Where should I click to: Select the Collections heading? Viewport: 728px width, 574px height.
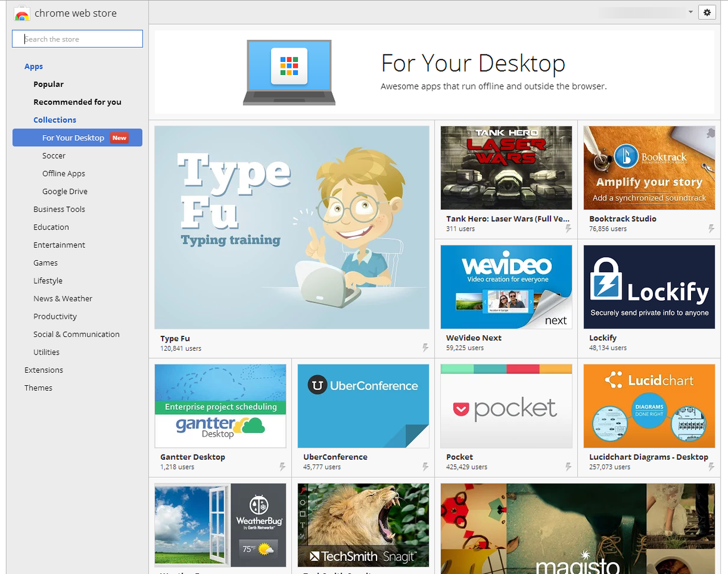click(55, 120)
